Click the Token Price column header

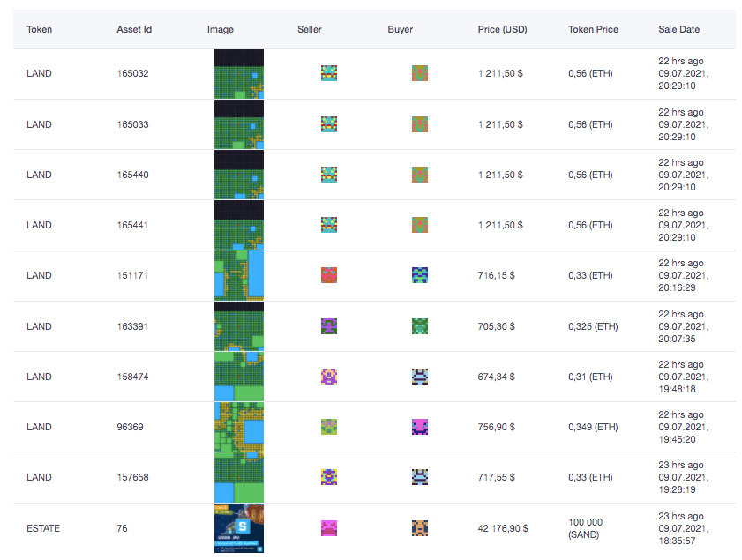coord(593,29)
